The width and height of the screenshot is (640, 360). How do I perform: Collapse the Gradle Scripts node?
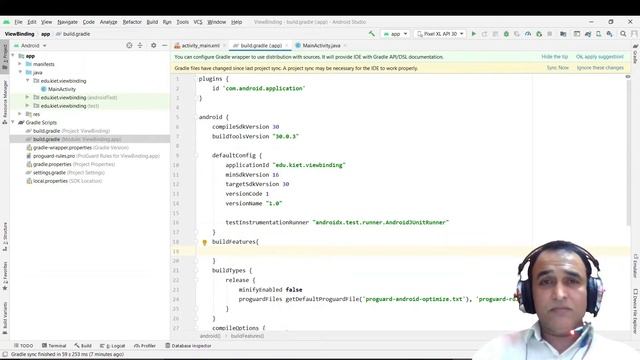[13, 122]
